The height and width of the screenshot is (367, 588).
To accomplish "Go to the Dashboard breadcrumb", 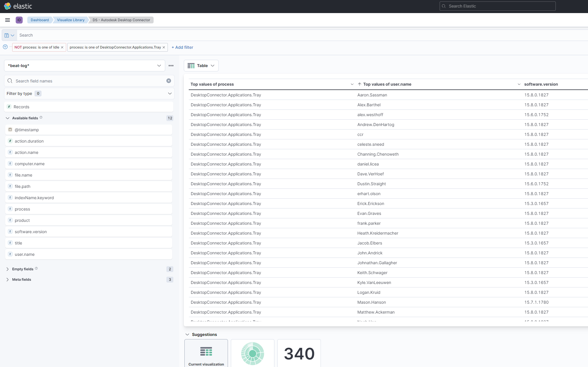I will [40, 20].
